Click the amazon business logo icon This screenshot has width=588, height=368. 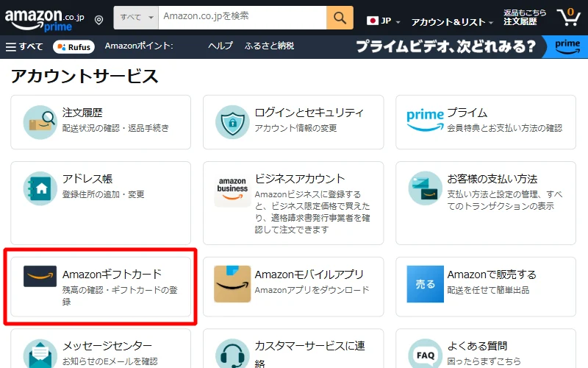(232, 188)
